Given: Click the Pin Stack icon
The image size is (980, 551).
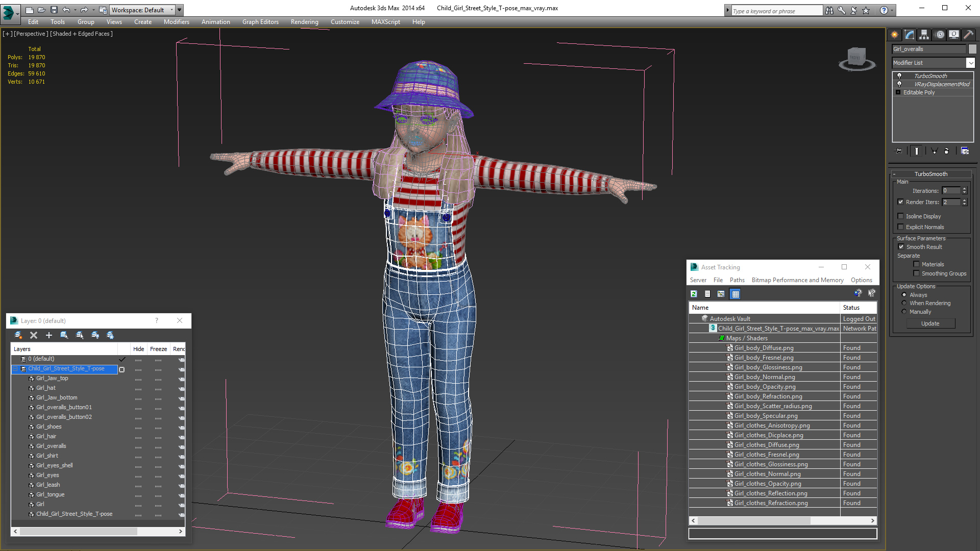Looking at the screenshot, I should coord(899,151).
